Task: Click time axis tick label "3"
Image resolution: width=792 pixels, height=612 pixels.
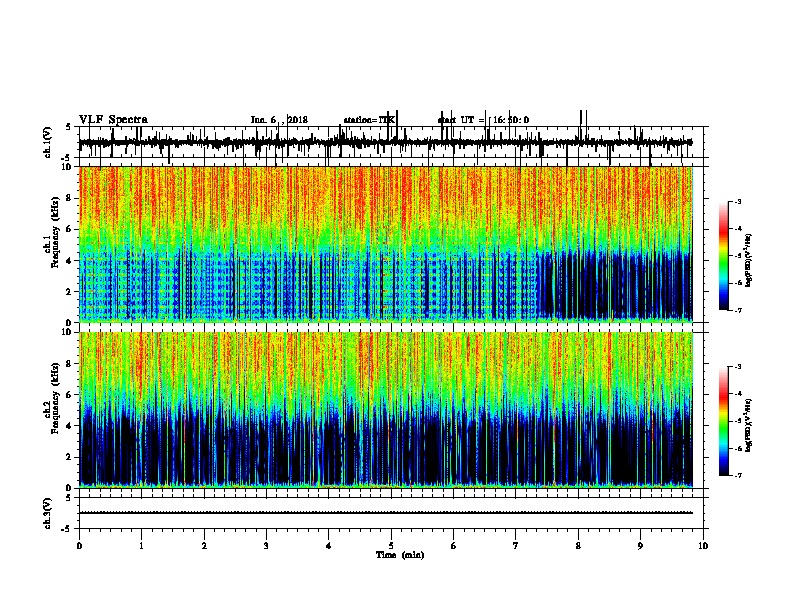Action: pyautogui.click(x=266, y=545)
